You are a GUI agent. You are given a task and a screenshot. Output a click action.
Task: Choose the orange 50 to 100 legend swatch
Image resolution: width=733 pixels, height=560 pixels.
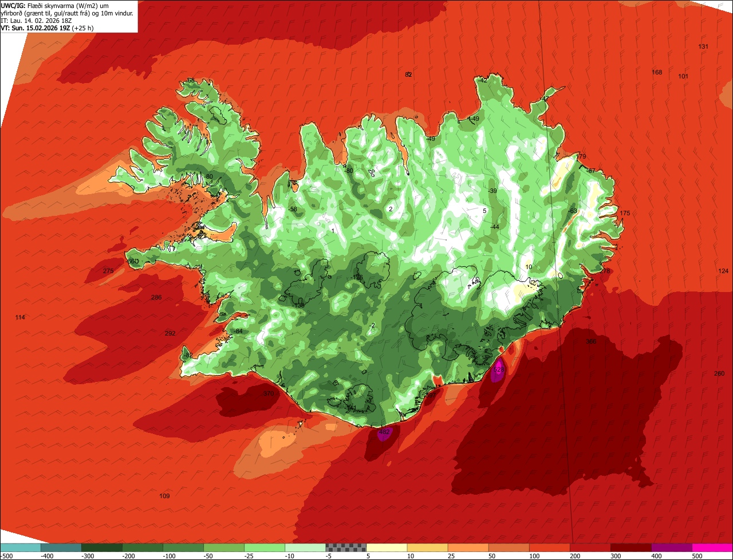pyautogui.click(x=509, y=547)
